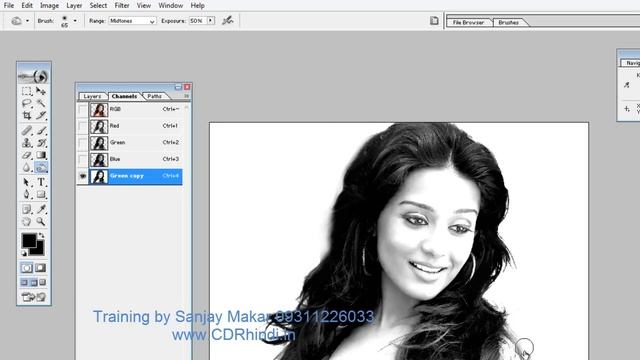Toggle visibility of the Blue channel
This screenshot has height=360, width=640.
pyautogui.click(x=82, y=160)
